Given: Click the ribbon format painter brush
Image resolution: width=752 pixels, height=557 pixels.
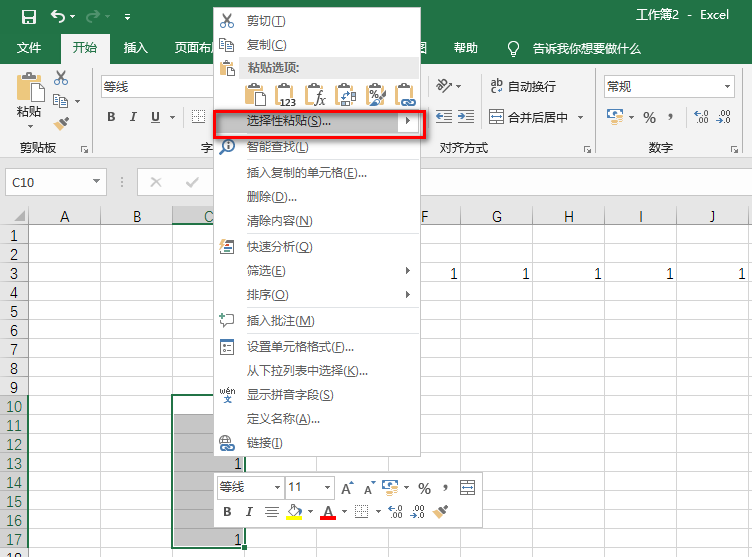Looking at the screenshot, I should pyautogui.click(x=61, y=124).
